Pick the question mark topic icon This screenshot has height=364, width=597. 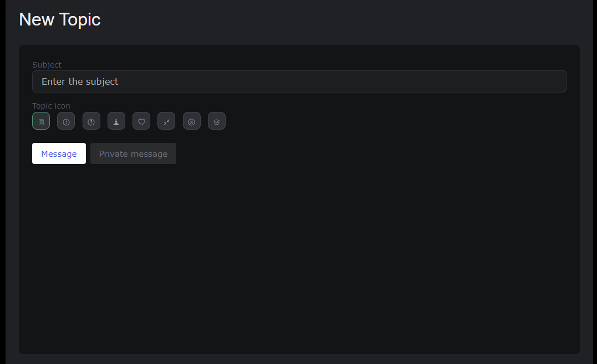pos(91,121)
